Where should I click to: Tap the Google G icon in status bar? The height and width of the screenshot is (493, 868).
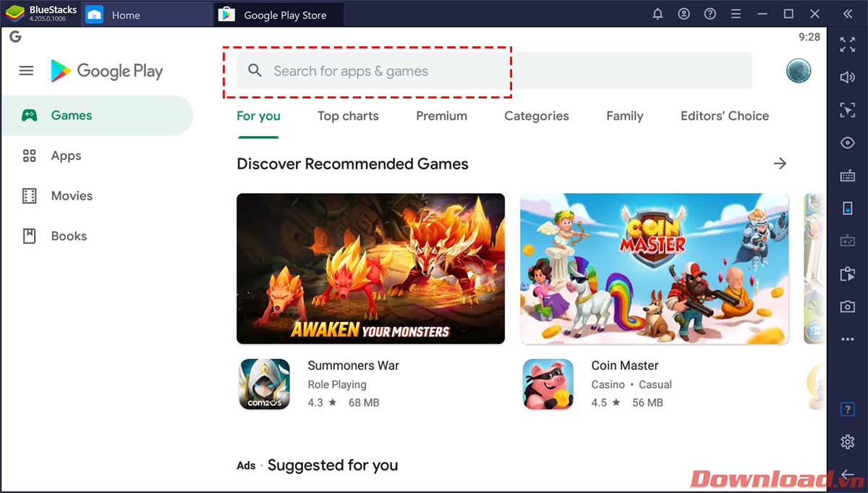(15, 37)
